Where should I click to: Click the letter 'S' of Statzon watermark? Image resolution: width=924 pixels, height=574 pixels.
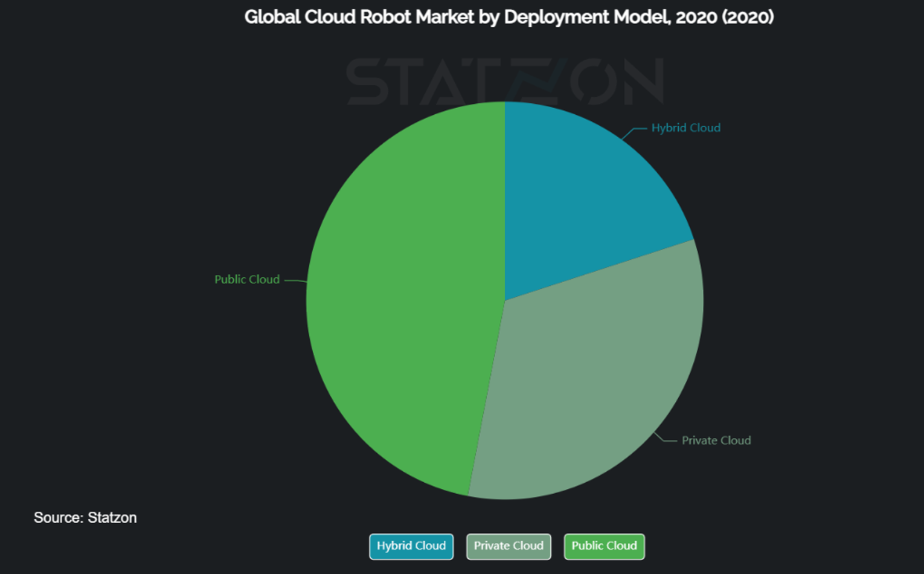(367, 82)
